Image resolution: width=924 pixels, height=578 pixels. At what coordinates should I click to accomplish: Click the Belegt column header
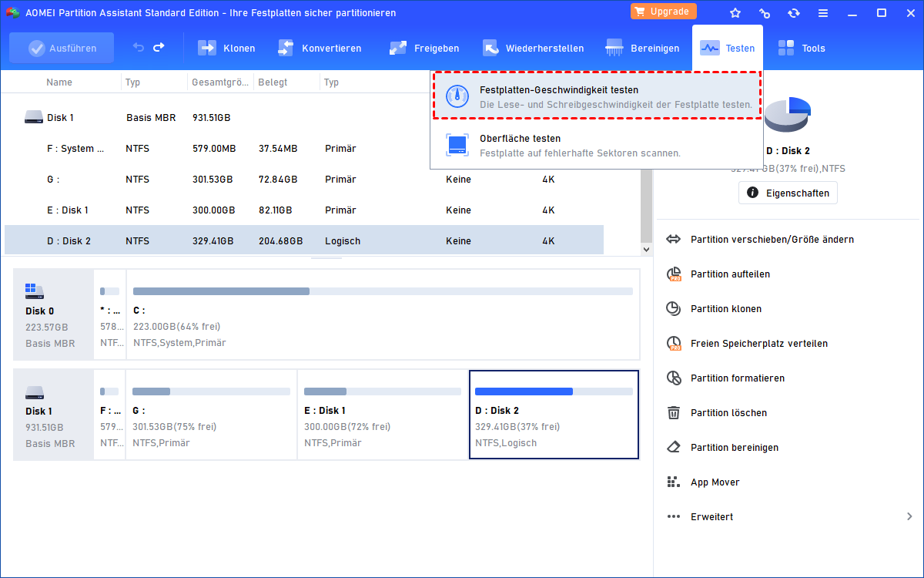tap(273, 82)
